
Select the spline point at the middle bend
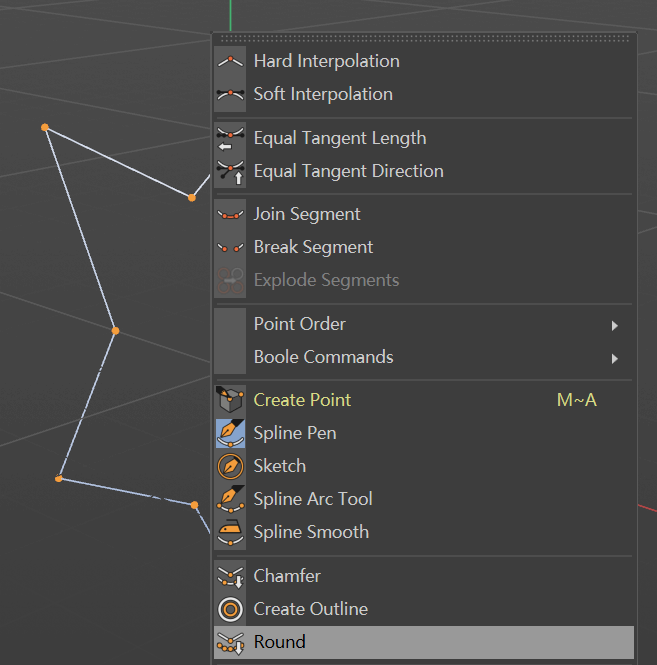coord(115,330)
